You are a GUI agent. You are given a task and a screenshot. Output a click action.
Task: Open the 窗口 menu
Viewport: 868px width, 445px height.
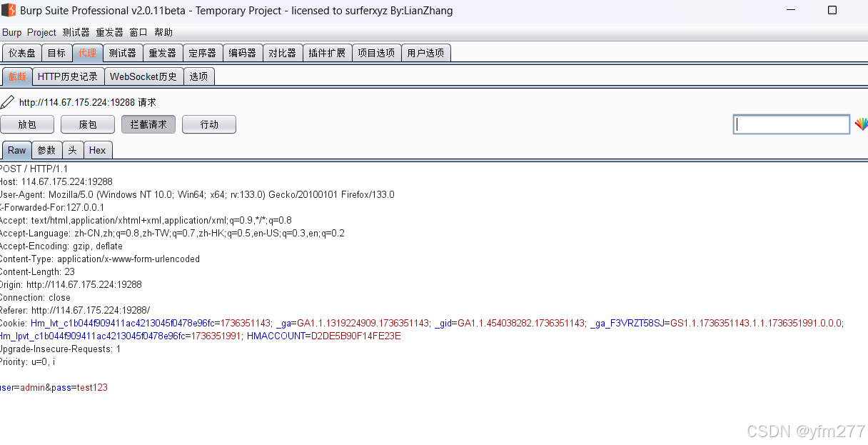[x=138, y=32]
